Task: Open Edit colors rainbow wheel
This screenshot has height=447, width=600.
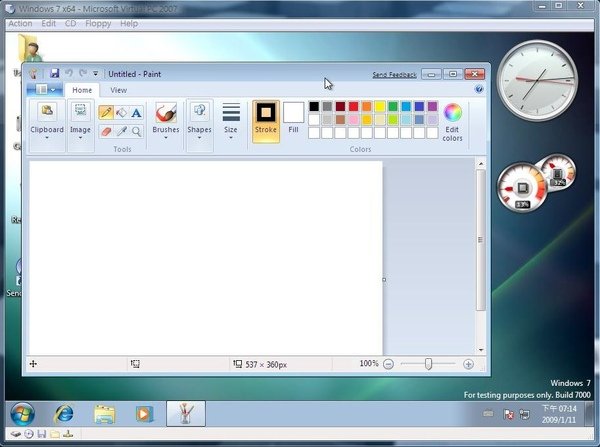Action: tap(453, 113)
